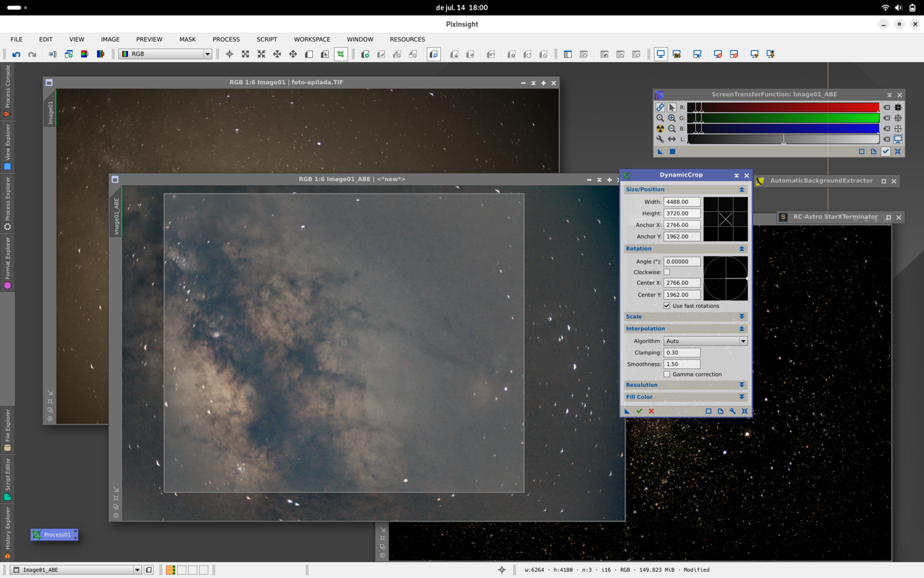This screenshot has width=924, height=578.
Task: Toggle the magnifier preview mode toolbar icon
Action: [x=434, y=54]
